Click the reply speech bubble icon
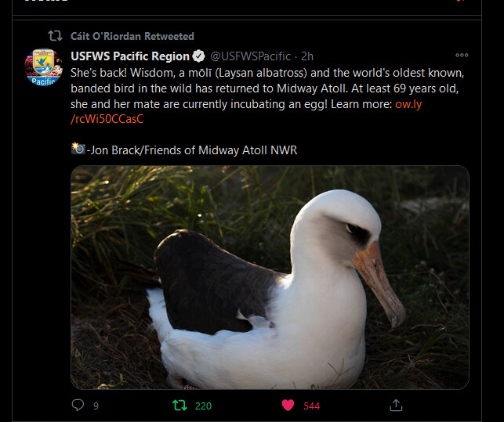The height and width of the screenshot is (422, 504). [x=78, y=405]
